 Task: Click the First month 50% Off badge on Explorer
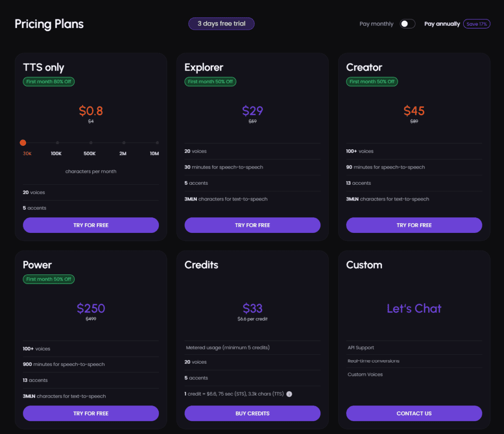click(210, 81)
